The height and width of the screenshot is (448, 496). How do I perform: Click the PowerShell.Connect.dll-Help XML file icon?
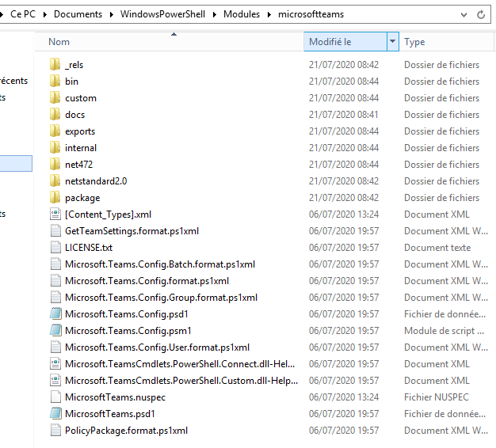click(55, 364)
